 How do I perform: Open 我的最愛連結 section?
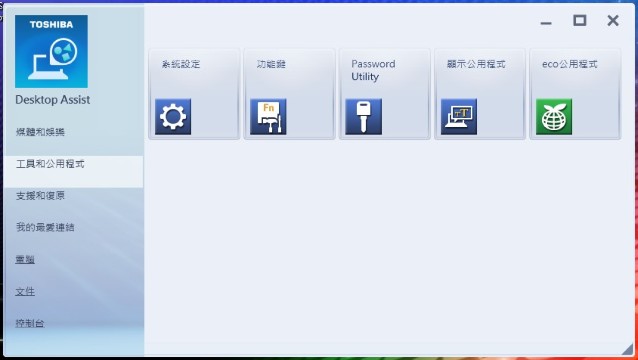pos(45,227)
